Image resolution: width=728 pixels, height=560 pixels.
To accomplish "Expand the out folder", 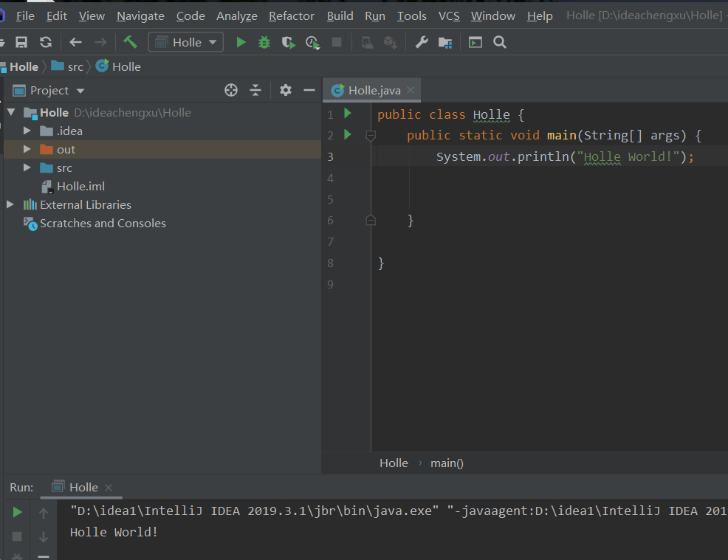I will coord(27,149).
